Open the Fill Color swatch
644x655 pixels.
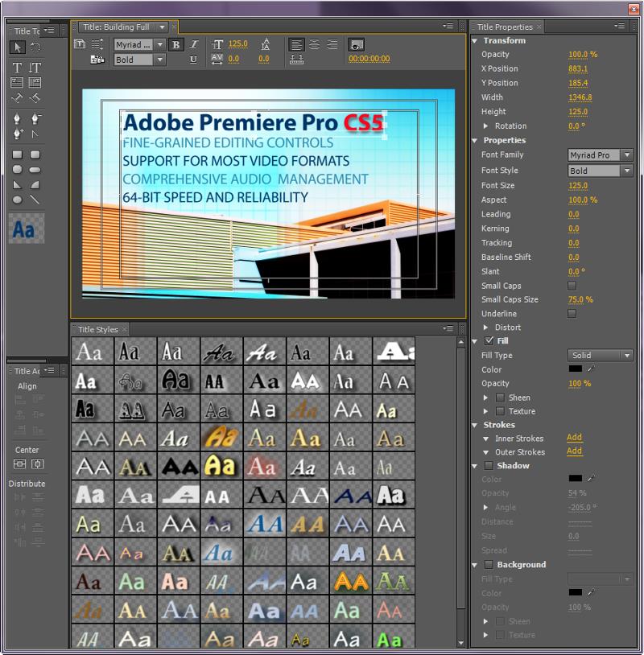tap(575, 369)
